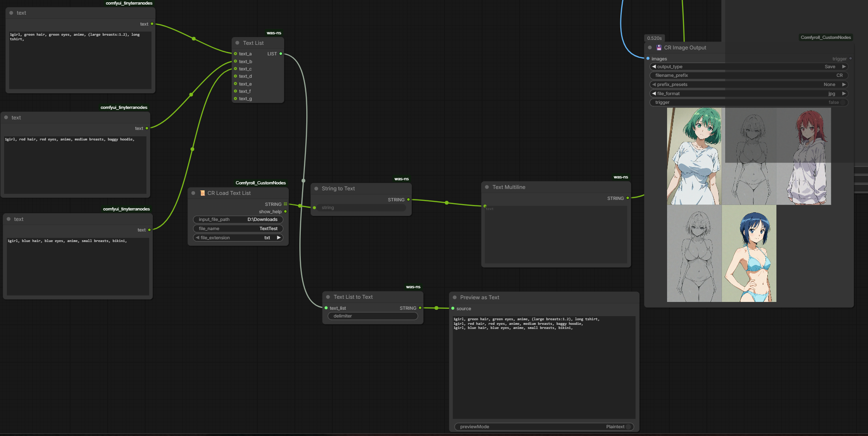Click the trigger output port on CR Image Output

851,59
